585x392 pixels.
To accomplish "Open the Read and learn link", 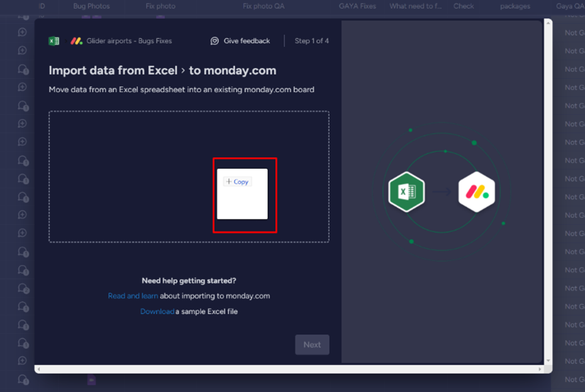I will (x=133, y=296).
